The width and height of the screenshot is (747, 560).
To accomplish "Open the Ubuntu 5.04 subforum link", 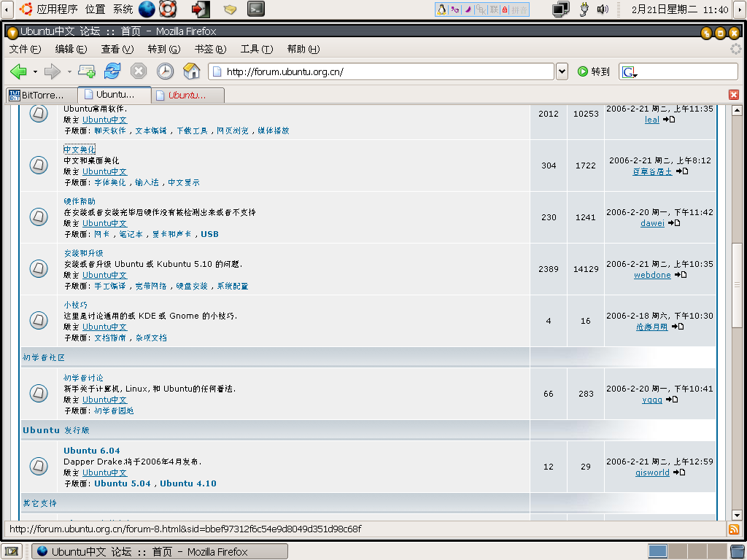I will pyautogui.click(x=123, y=483).
